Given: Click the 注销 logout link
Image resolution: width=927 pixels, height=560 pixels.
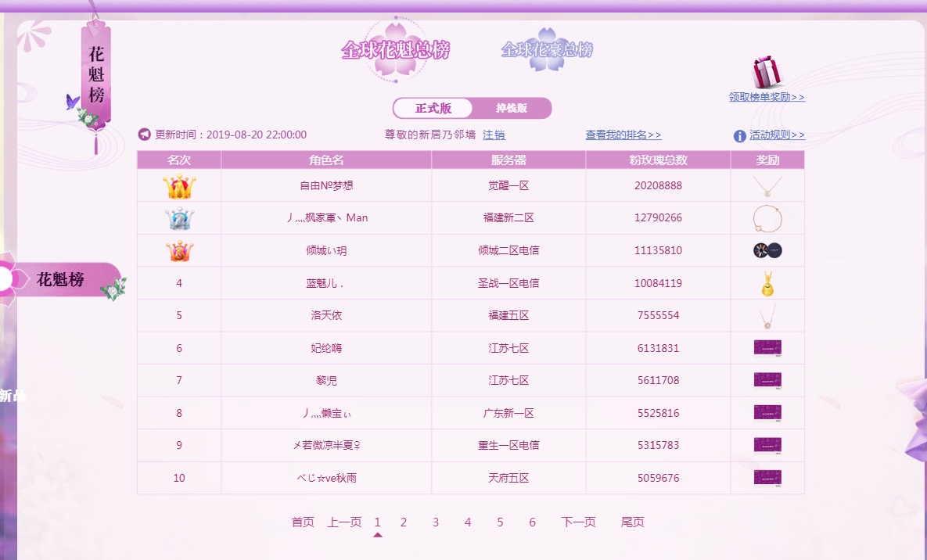Looking at the screenshot, I should pyautogui.click(x=494, y=135).
